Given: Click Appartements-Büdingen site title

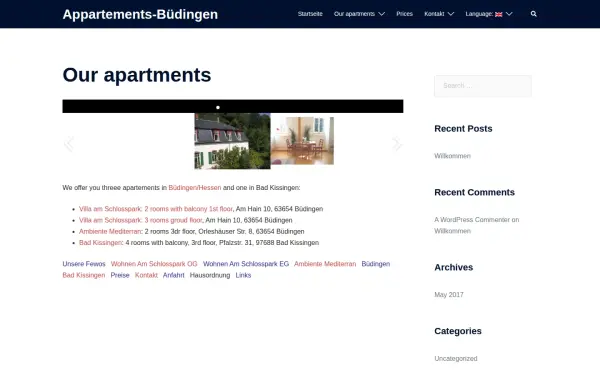Looking at the screenshot, I should coord(140,14).
